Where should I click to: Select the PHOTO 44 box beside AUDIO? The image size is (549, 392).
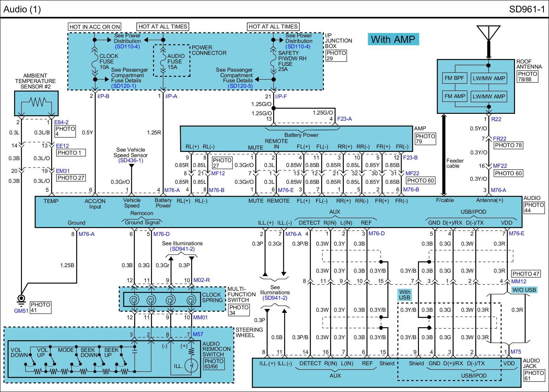click(x=534, y=207)
